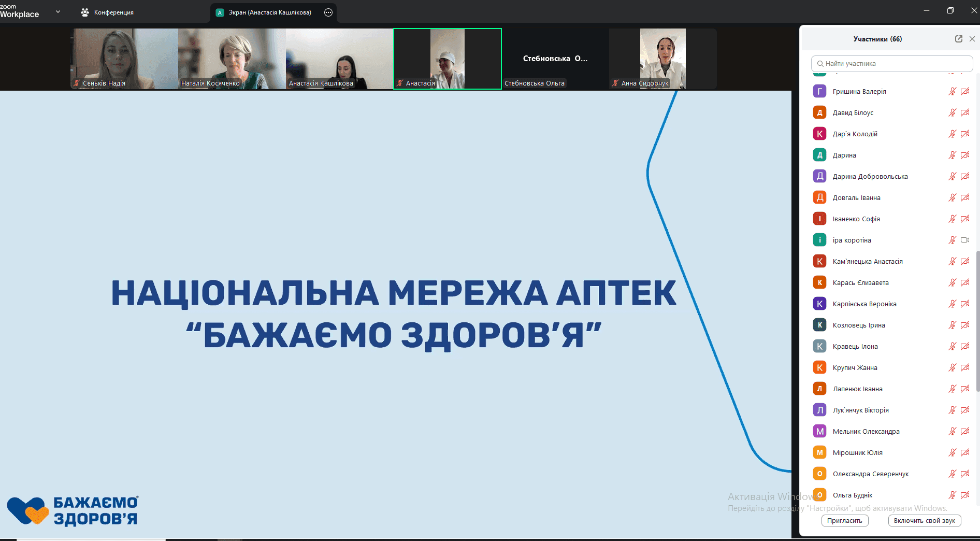Viewport: 980px width, 541px height.
Task: Click Кравець Ілона avatar icon
Action: point(819,346)
